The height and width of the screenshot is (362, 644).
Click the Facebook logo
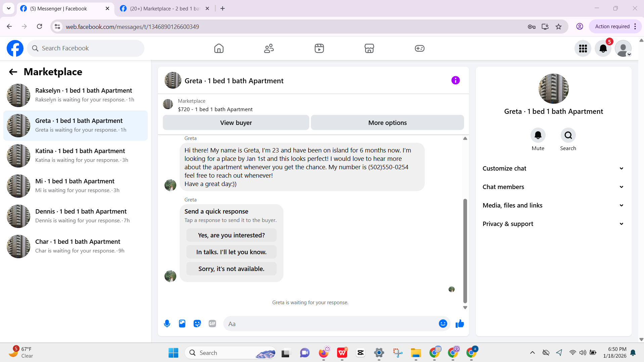pos(15,48)
